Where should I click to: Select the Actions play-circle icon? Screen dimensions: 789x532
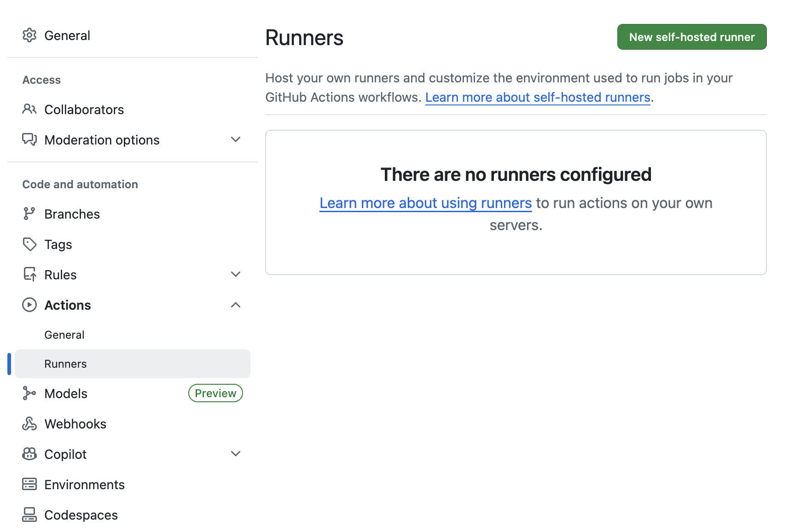pos(29,305)
